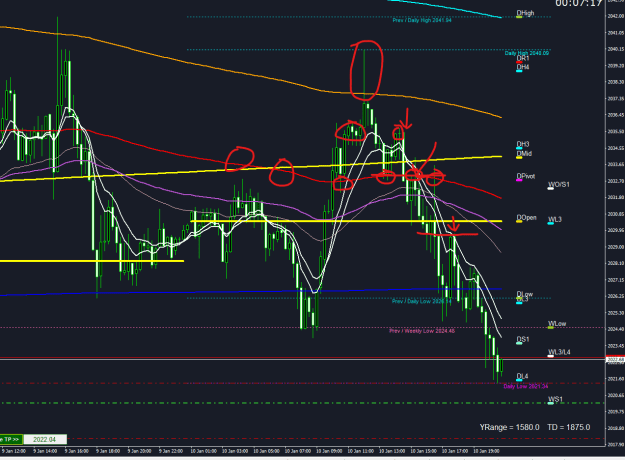625x460 pixels.
Task: Select the WLow weekly label
Action: pos(557,323)
